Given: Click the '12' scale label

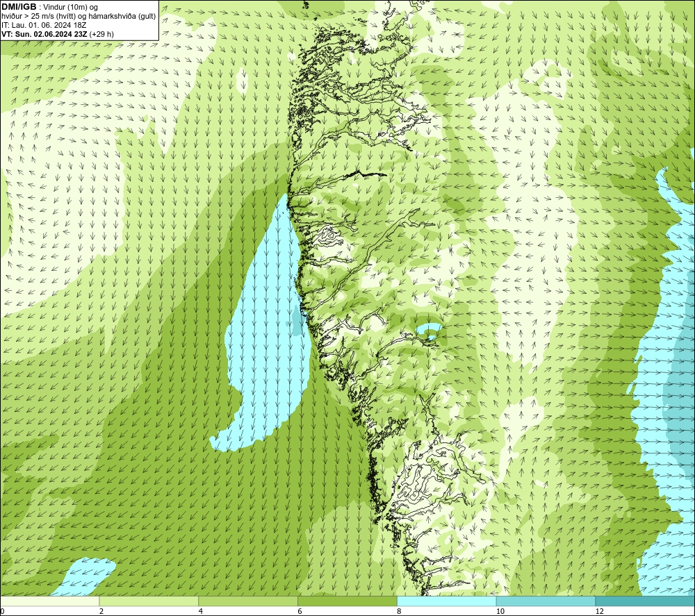Looking at the screenshot, I should [x=600, y=612].
